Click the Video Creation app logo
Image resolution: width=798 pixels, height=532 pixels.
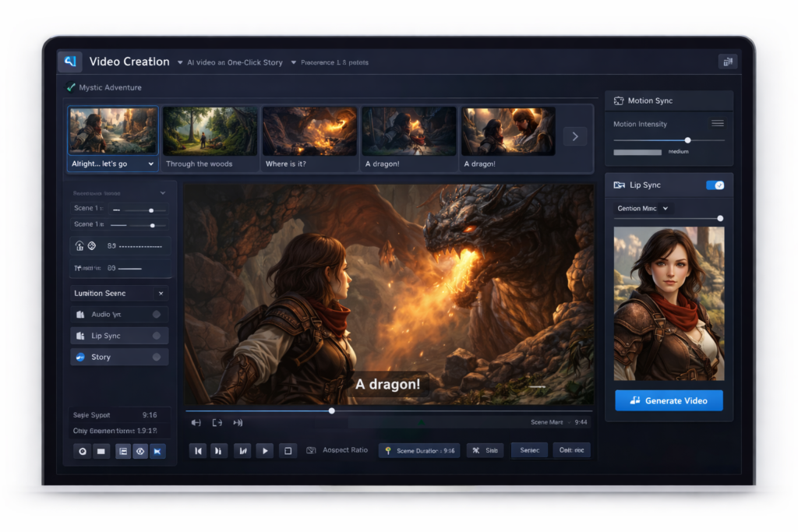point(70,61)
